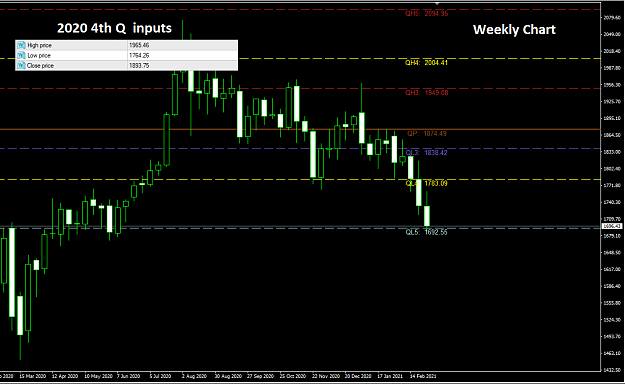Image resolution: width=625 pixels, height=384 pixels.
Task: Click the 2079.60 price scale label
Action: (612, 18)
